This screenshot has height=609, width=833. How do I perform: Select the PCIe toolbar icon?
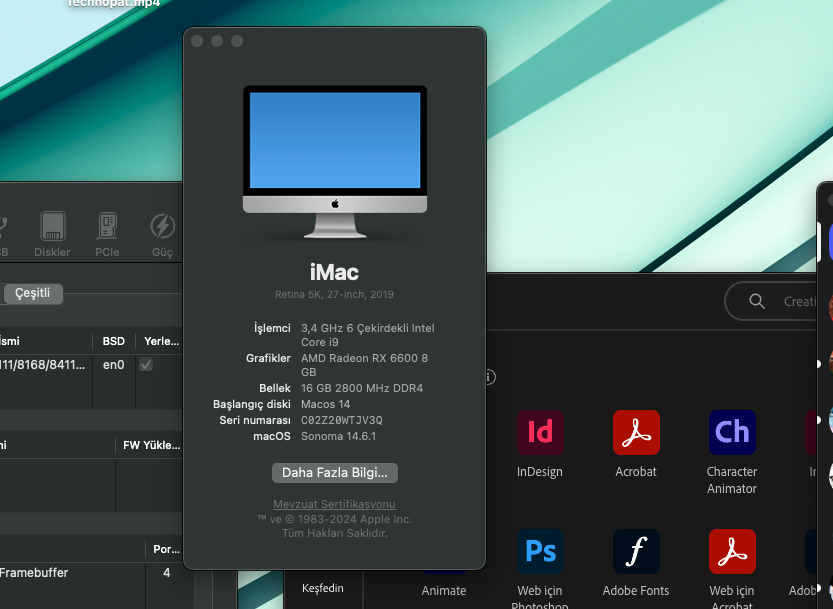click(x=107, y=227)
